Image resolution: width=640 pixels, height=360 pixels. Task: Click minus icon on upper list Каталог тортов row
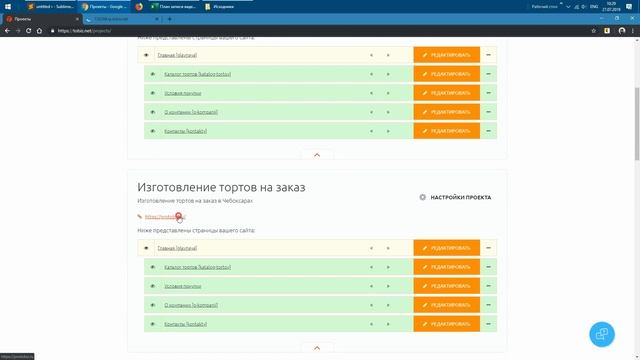(488, 74)
